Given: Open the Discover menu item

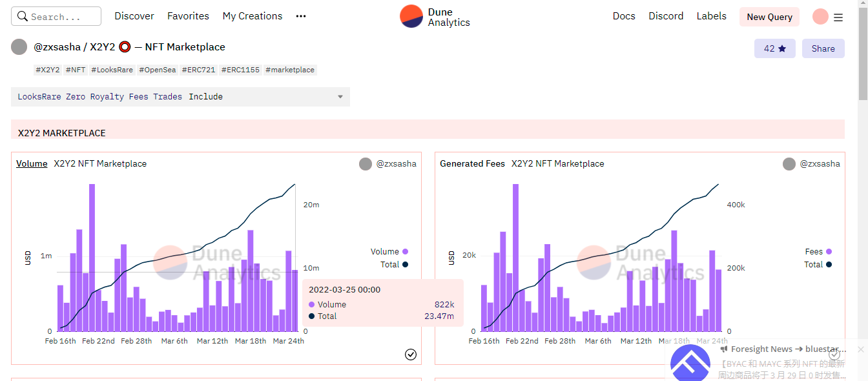Looking at the screenshot, I should [x=134, y=16].
